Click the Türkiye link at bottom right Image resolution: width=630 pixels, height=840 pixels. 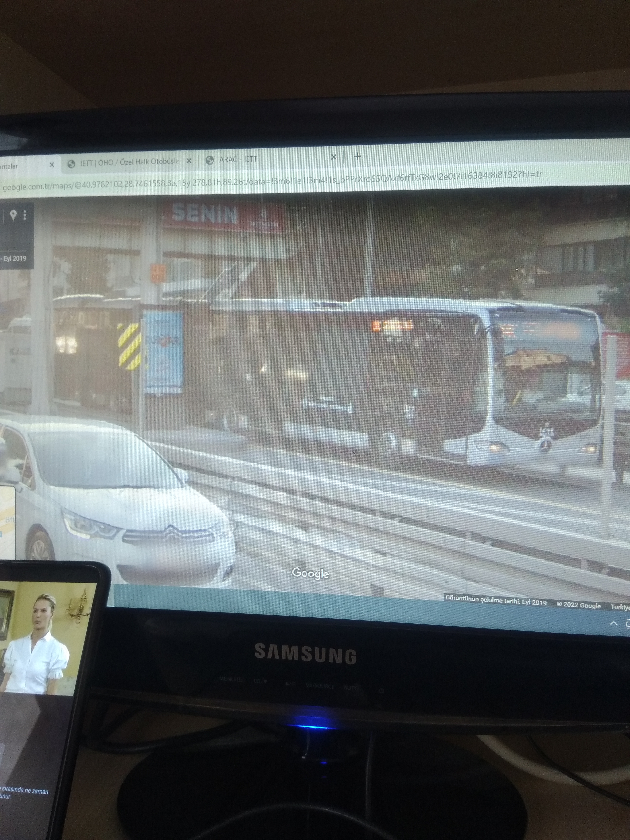[x=620, y=607]
